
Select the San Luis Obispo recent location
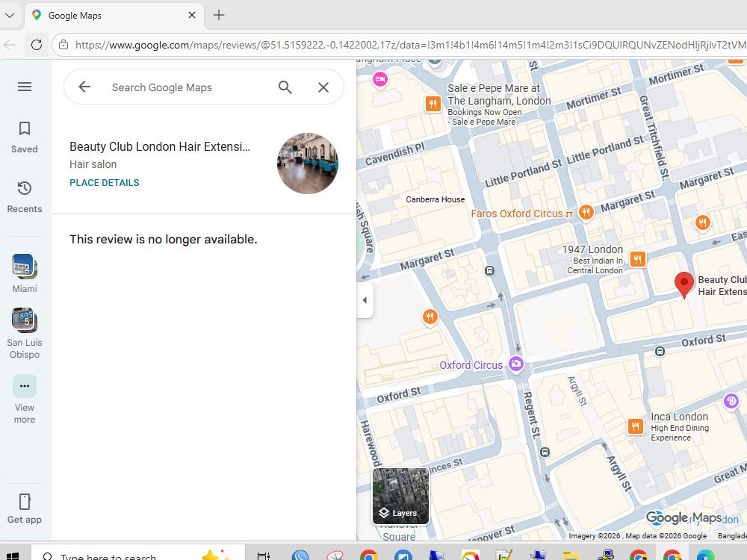click(25, 333)
